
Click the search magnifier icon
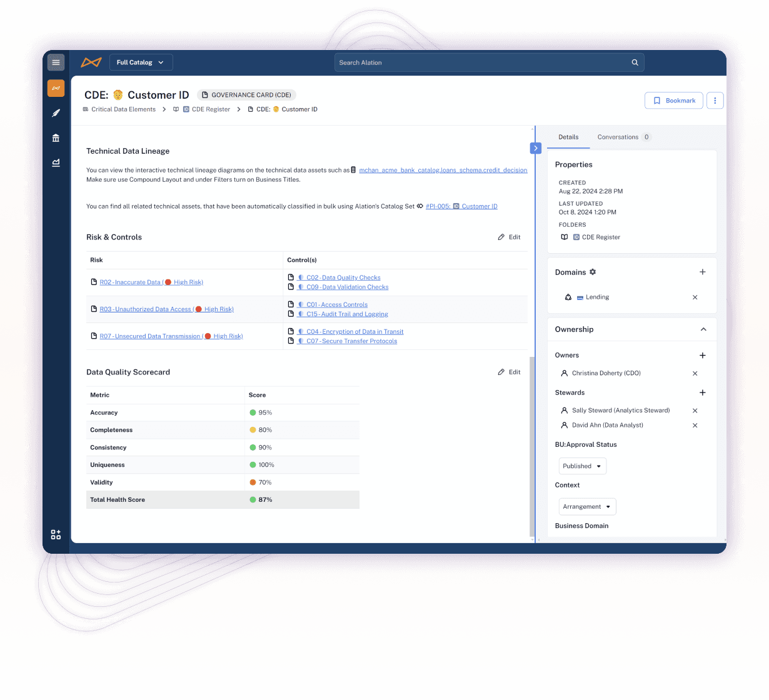tap(635, 62)
